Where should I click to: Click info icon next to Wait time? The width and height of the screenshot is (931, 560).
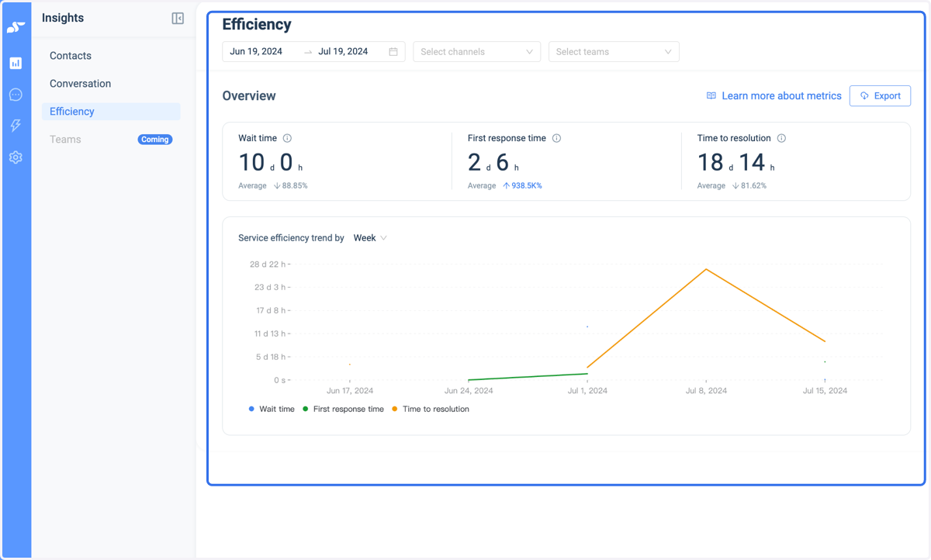coord(287,138)
